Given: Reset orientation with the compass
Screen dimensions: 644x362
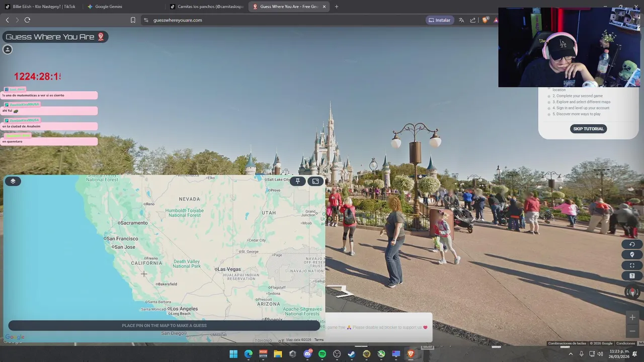Looking at the screenshot, I should pos(632,291).
